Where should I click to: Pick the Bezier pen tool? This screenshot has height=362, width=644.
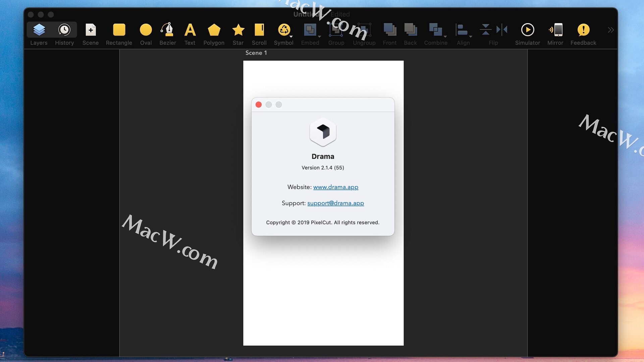pos(167,30)
